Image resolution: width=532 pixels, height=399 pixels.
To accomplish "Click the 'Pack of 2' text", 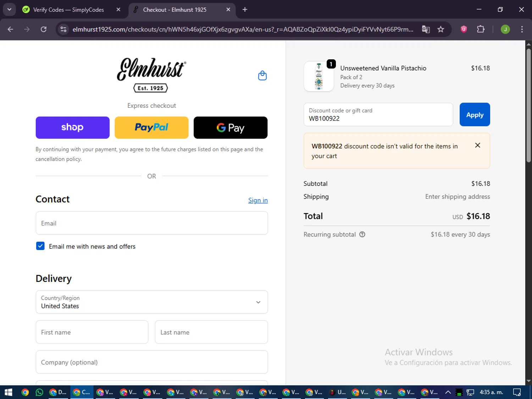I will click(351, 77).
